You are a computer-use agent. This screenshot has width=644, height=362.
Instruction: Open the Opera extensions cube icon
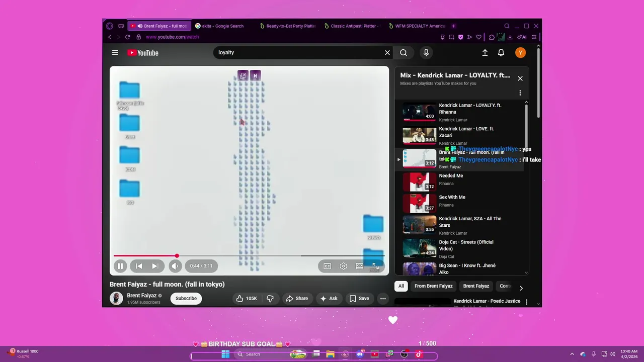pos(492,37)
